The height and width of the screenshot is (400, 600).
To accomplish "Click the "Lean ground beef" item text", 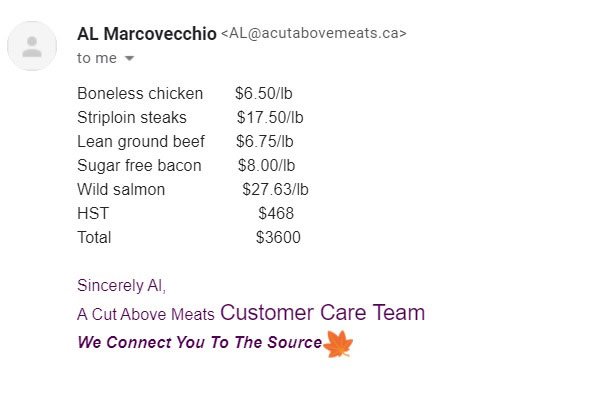I will (141, 142).
